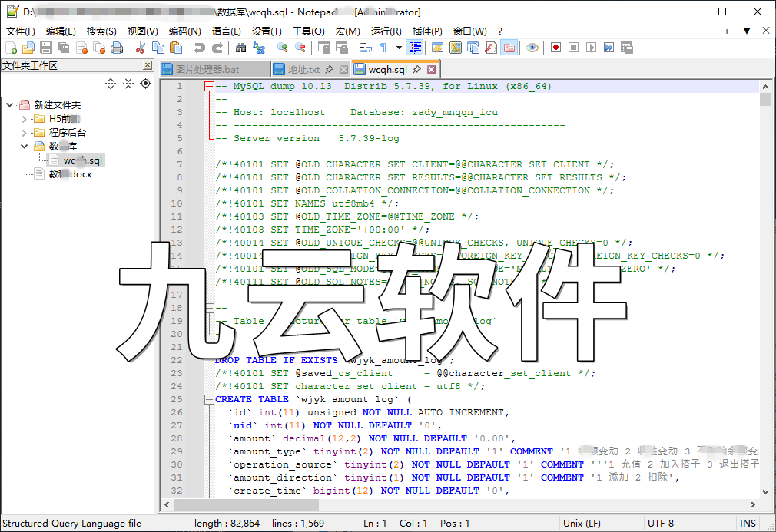Stop macro recording
776x532 pixels.
574,48
